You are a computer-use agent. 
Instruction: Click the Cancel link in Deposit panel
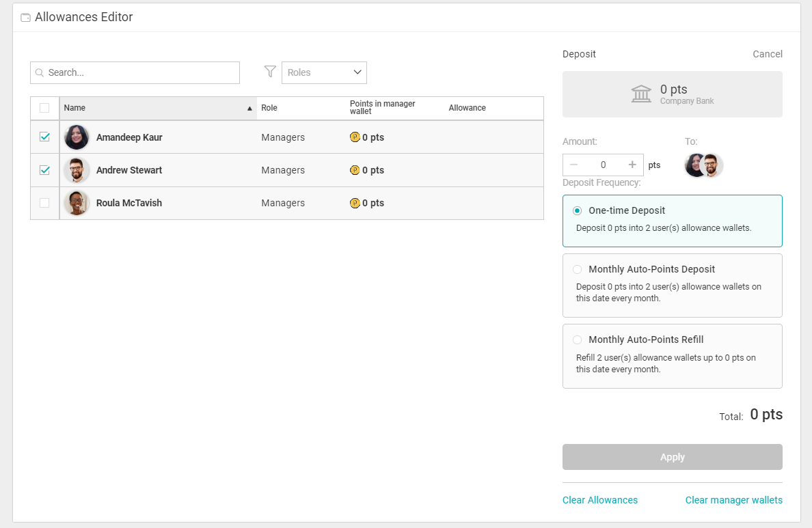pos(767,54)
